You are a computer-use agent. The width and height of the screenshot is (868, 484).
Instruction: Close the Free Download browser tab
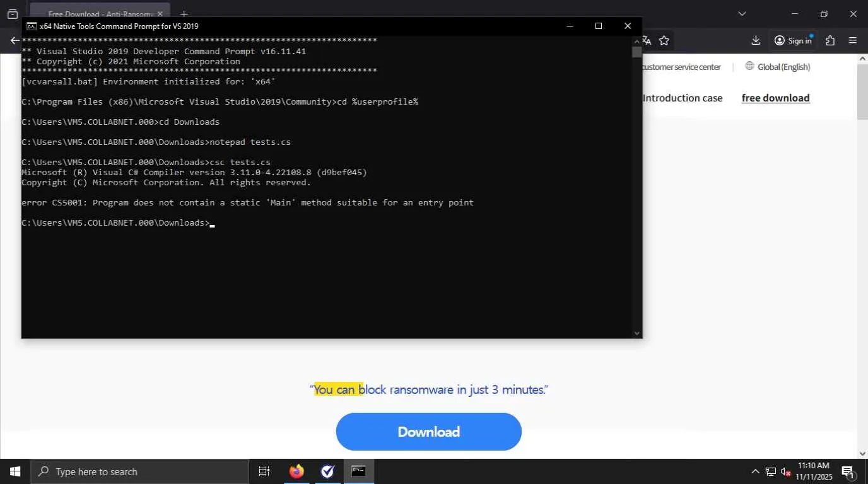[160, 14]
